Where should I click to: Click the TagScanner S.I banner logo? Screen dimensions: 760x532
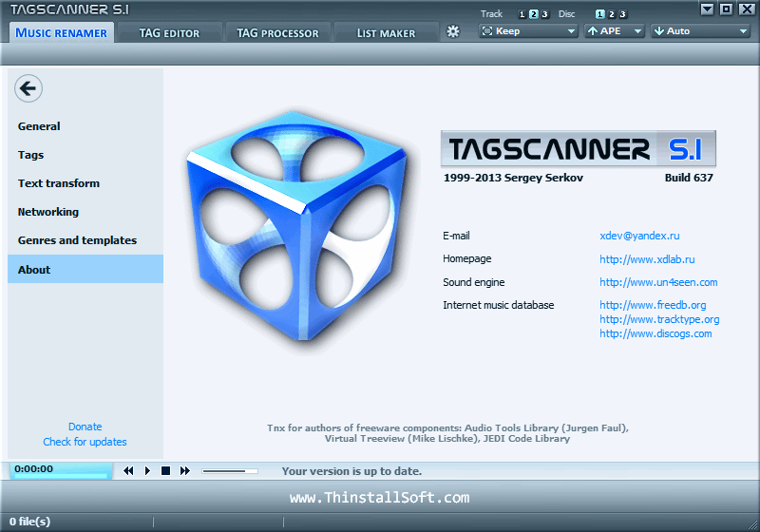coord(578,148)
